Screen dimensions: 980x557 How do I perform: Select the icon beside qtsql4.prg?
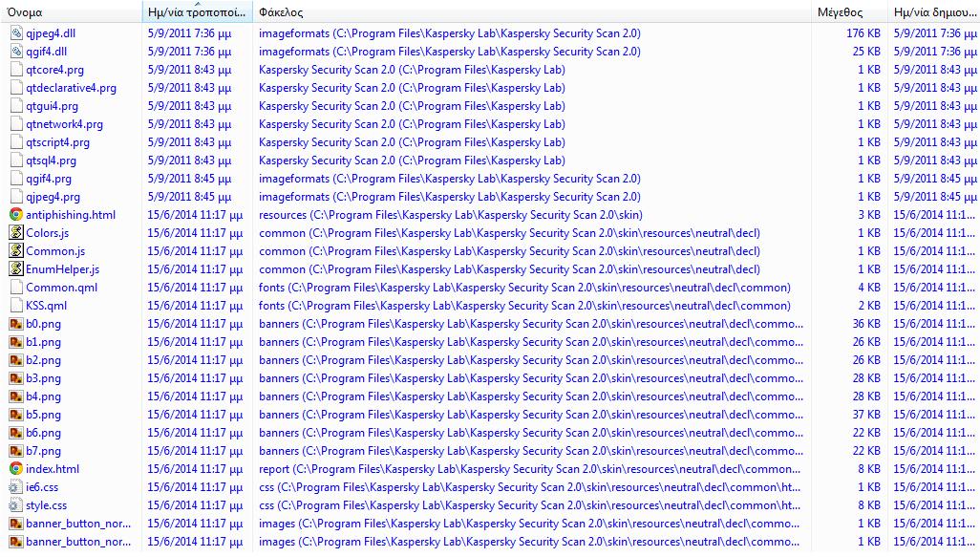[16, 161]
